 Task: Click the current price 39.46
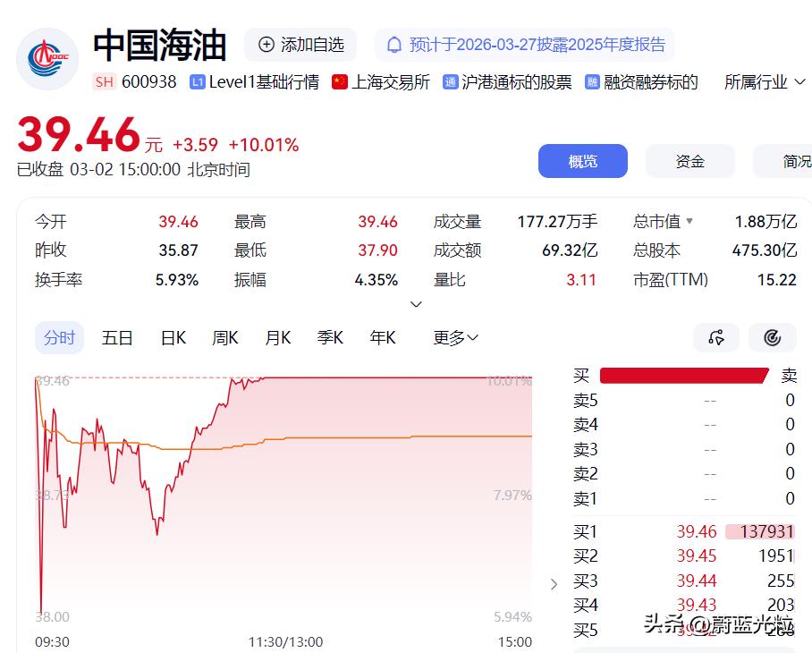point(79,135)
